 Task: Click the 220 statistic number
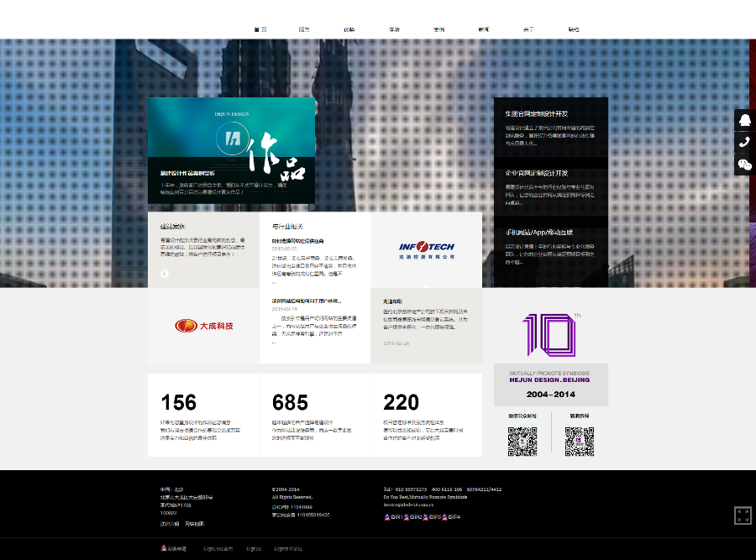click(402, 402)
